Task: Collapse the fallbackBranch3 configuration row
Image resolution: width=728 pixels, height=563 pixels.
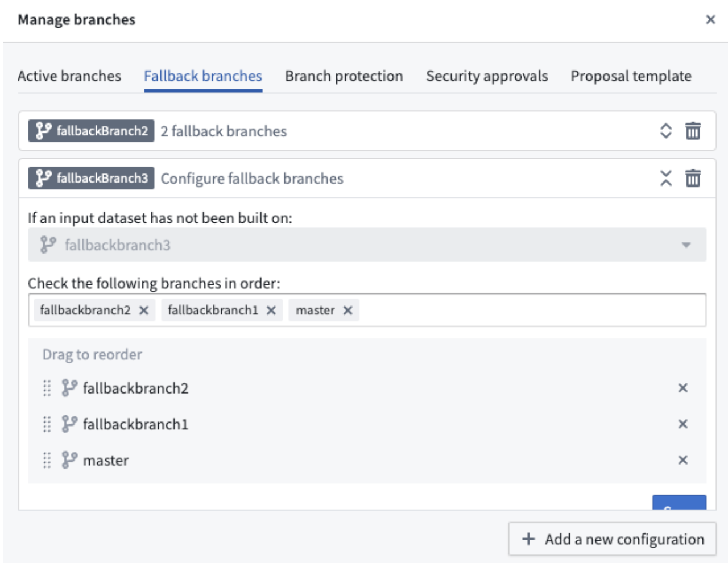Action: pos(665,178)
